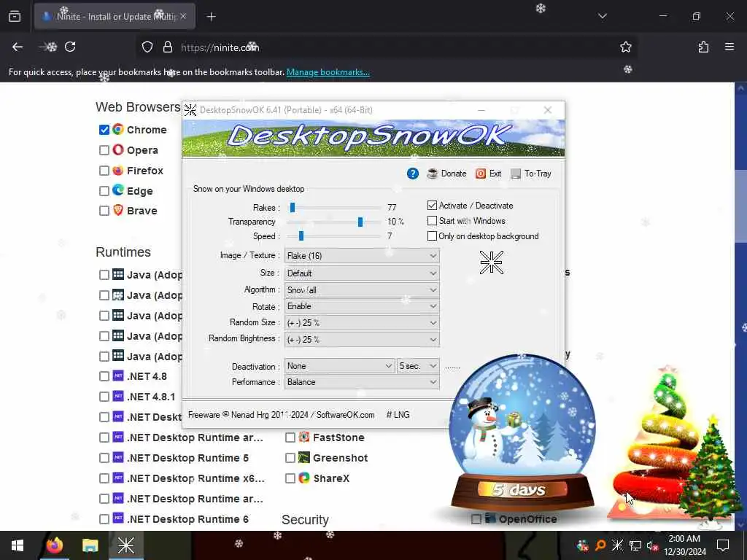Click the Donate coffee cup icon

pyautogui.click(x=432, y=174)
